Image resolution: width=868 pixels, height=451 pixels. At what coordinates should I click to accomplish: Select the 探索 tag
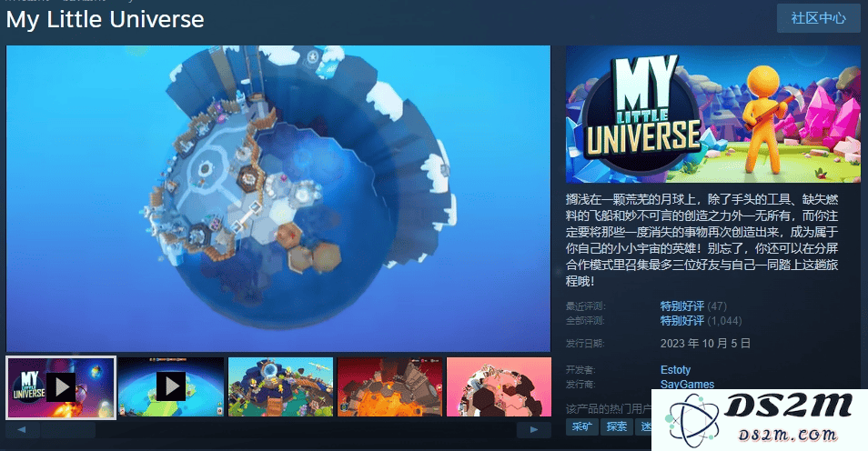click(617, 426)
